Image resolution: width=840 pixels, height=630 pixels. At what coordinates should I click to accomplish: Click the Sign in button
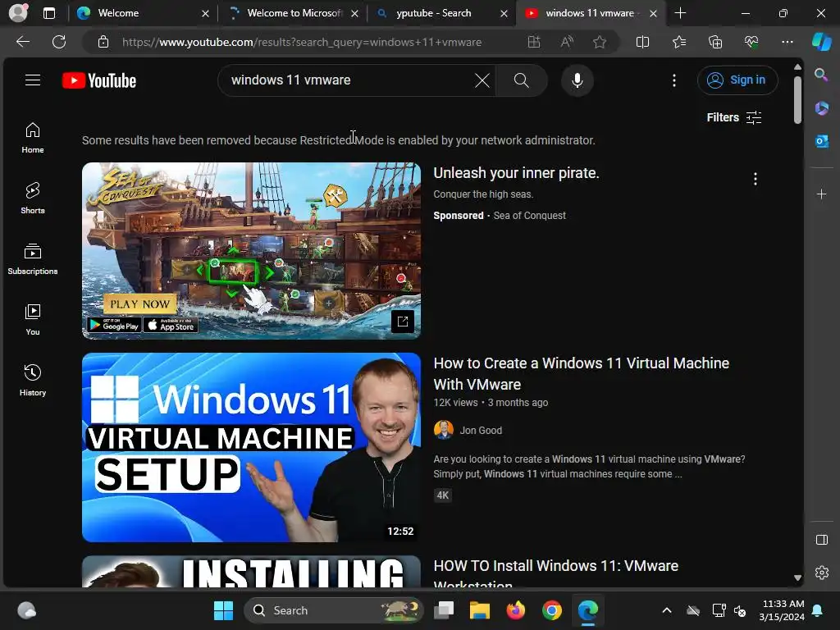pyautogui.click(x=737, y=80)
